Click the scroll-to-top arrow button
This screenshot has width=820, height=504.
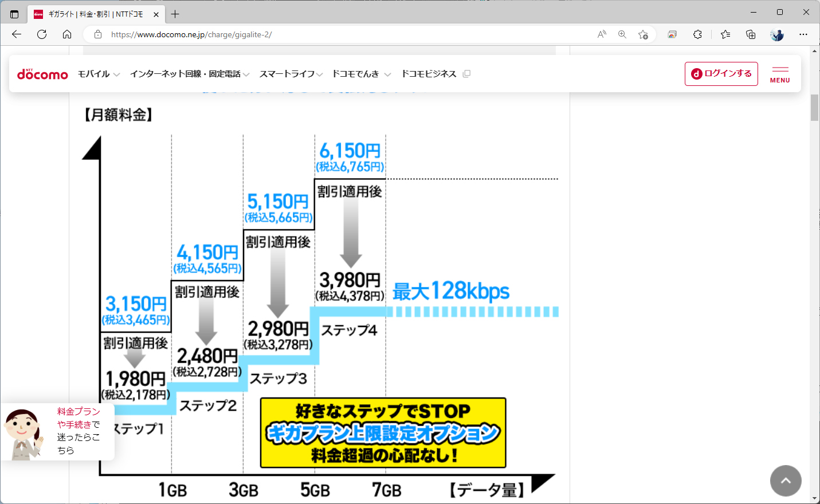point(785,481)
